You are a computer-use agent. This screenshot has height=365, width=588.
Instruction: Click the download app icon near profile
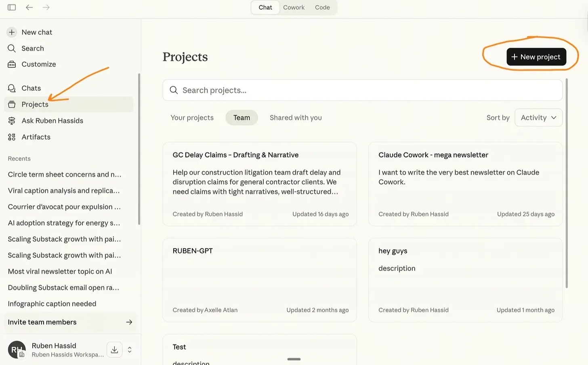click(x=114, y=350)
